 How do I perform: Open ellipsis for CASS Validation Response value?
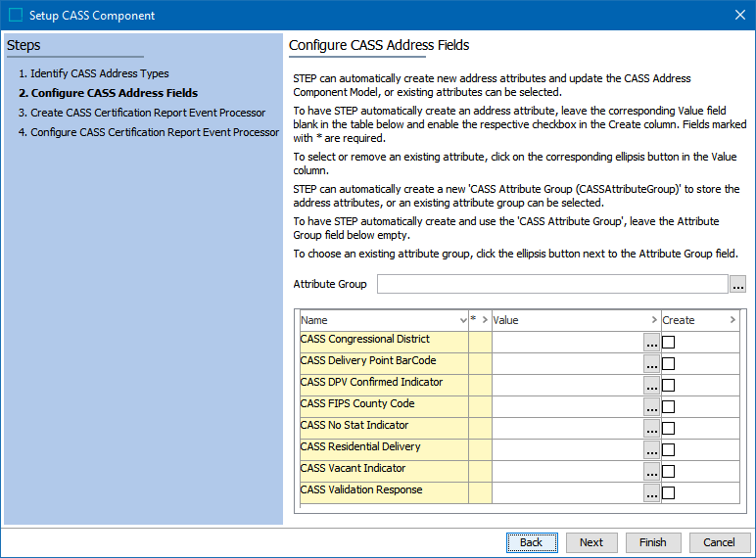pos(652,493)
